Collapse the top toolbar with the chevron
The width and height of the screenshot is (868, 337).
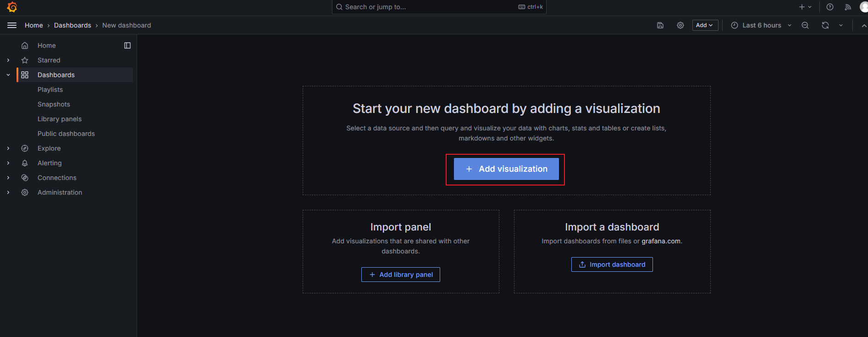864,26
